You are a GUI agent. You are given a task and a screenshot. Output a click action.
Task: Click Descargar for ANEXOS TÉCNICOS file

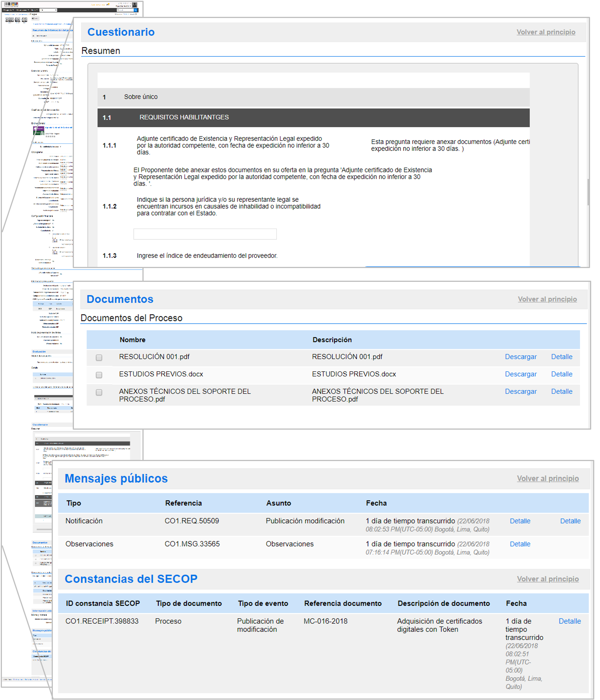coord(520,391)
